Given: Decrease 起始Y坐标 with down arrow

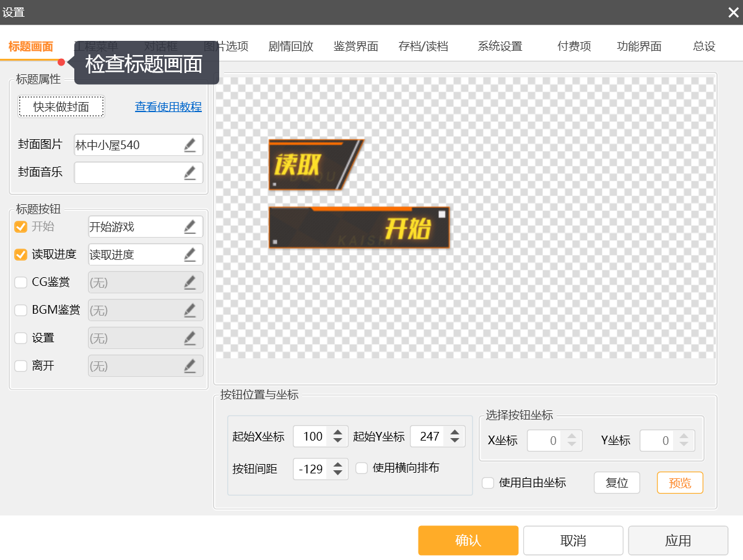Looking at the screenshot, I should tap(455, 441).
